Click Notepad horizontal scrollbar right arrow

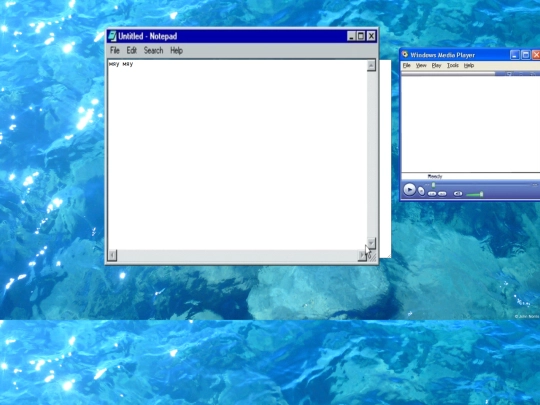tap(362, 255)
